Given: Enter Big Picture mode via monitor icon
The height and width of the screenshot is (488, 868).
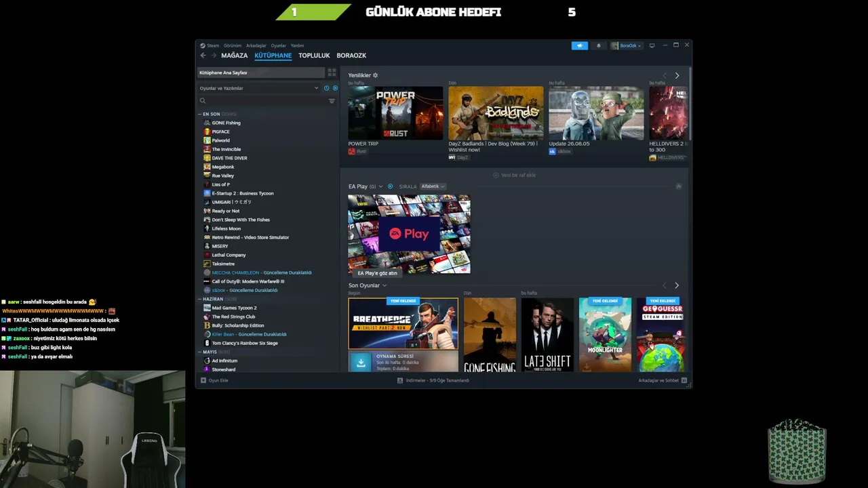Looking at the screenshot, I should 652,45.
